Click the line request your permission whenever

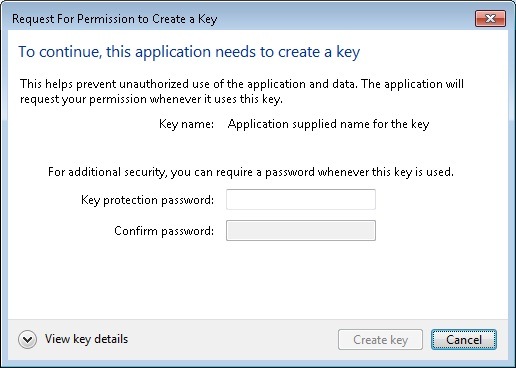[x=151, y=99]
